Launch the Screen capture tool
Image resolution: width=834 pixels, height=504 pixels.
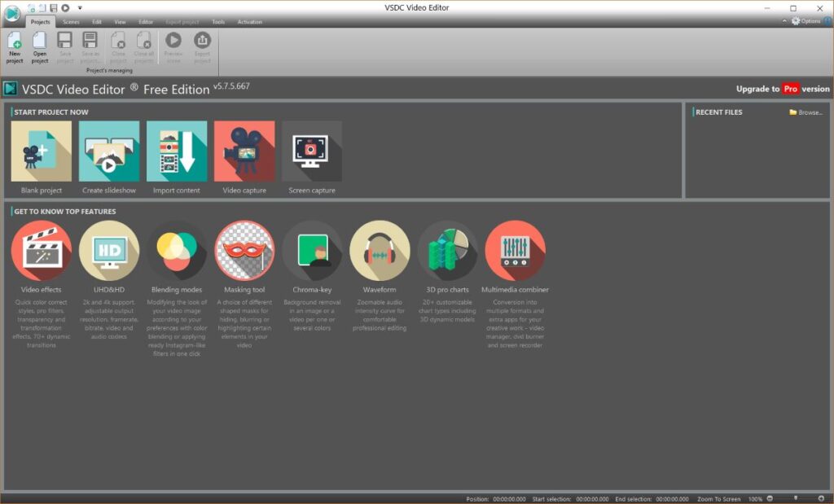(x=311, y=151)
